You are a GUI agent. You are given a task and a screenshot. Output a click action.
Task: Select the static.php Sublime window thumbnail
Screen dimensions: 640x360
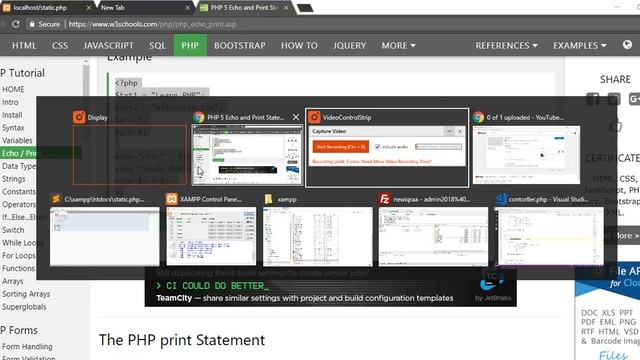pos(104,236)
